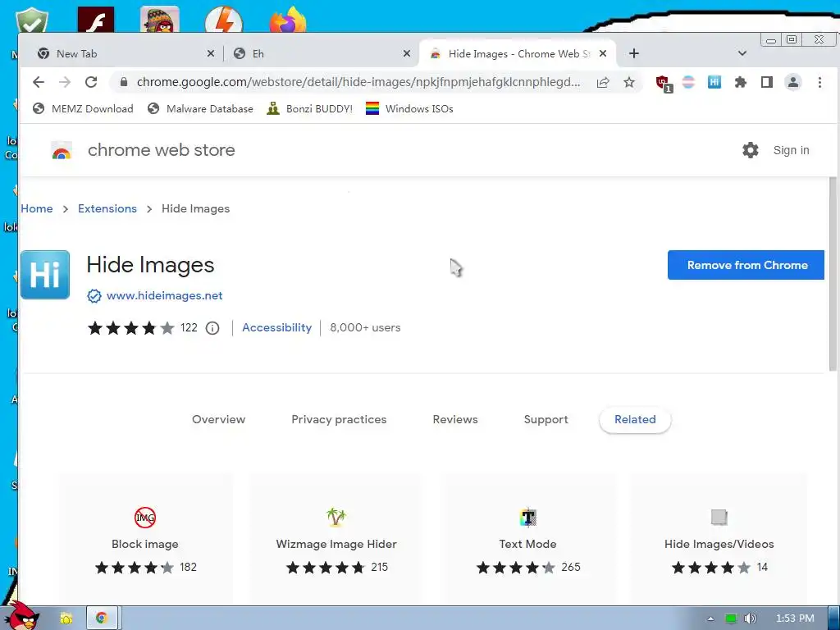Toggle the Chrome side panel
This screenshot has height=630, width=840.
[x=767, y=82]
